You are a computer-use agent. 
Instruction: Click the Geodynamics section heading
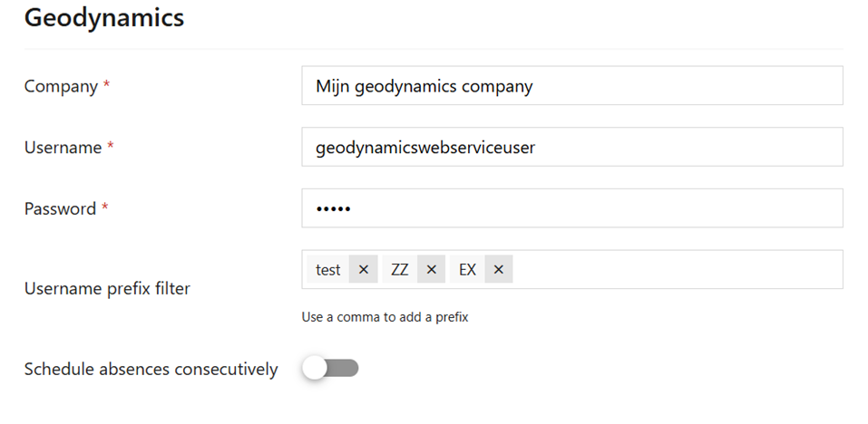[x=103, y=16]
